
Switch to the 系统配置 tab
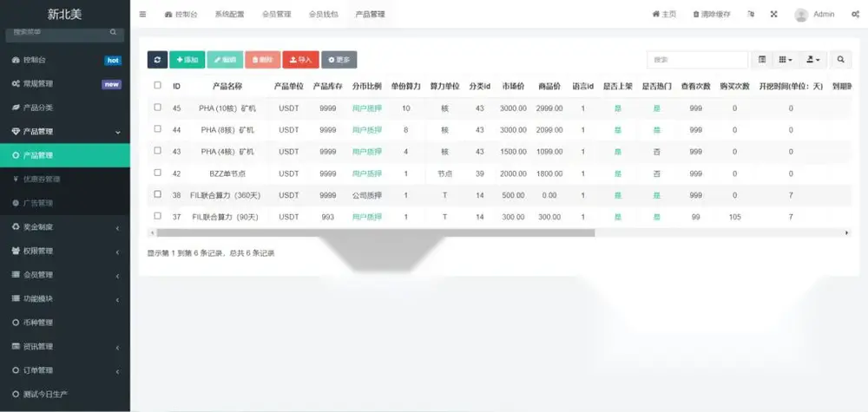229,15
